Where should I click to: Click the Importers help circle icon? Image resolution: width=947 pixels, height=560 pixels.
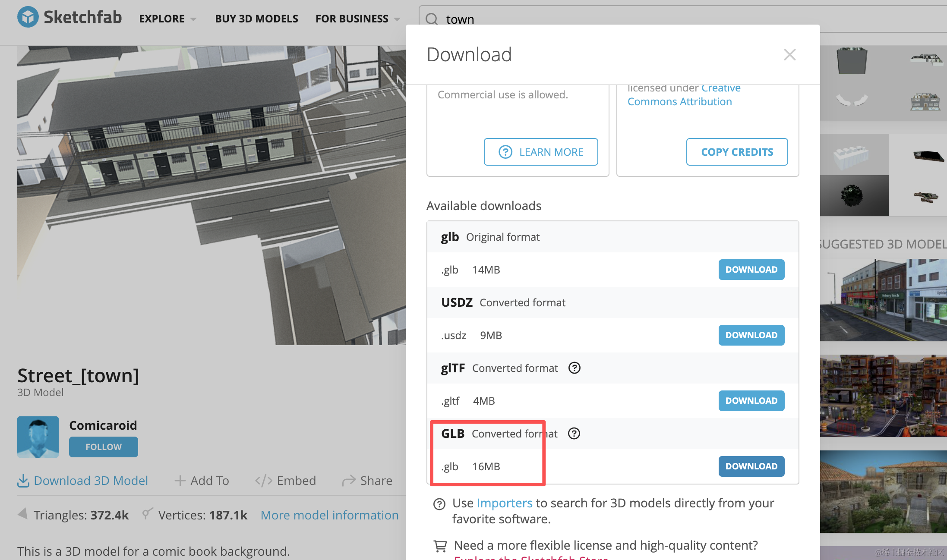[439, 504]
